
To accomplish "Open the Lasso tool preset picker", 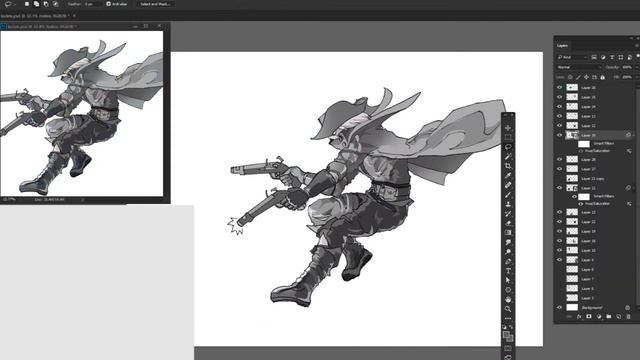I will (x=10, y=4).
